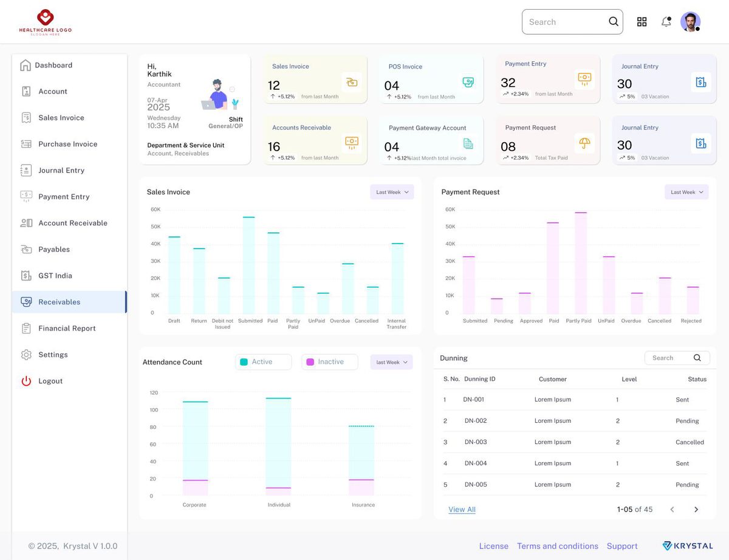729x560 pixels.
Task: Click the Account Receivable sidebar icon
Action: [x=26, y=223]
